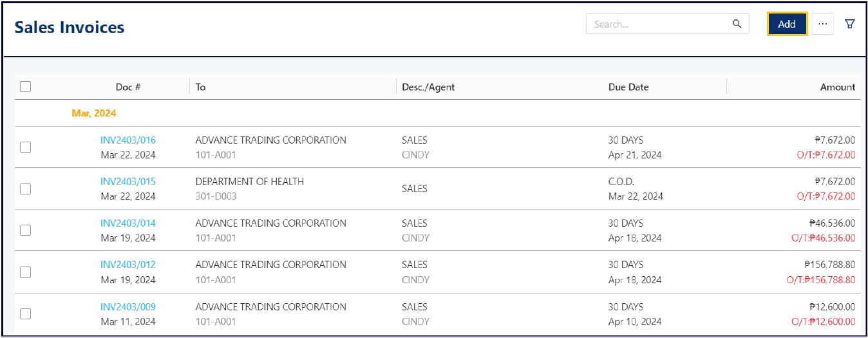The height and width of the screenshot is (338, 868).
Task: Open the filter funnel icon
Action: point(850,24)
